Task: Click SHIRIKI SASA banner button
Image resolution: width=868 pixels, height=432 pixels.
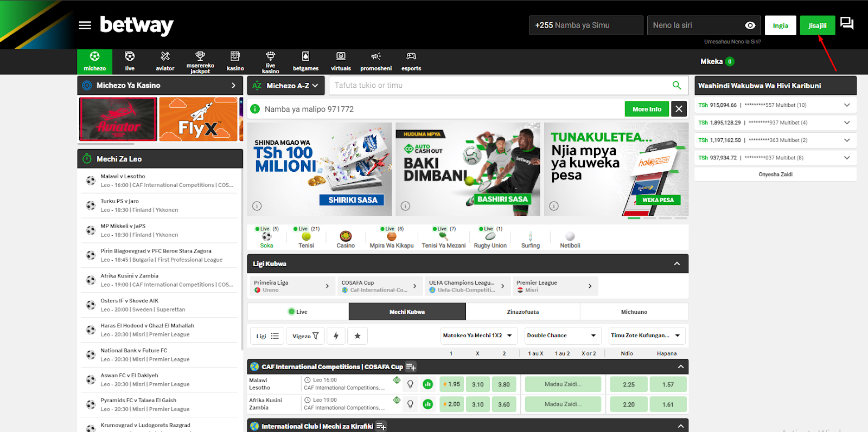Action: (353, 200)
